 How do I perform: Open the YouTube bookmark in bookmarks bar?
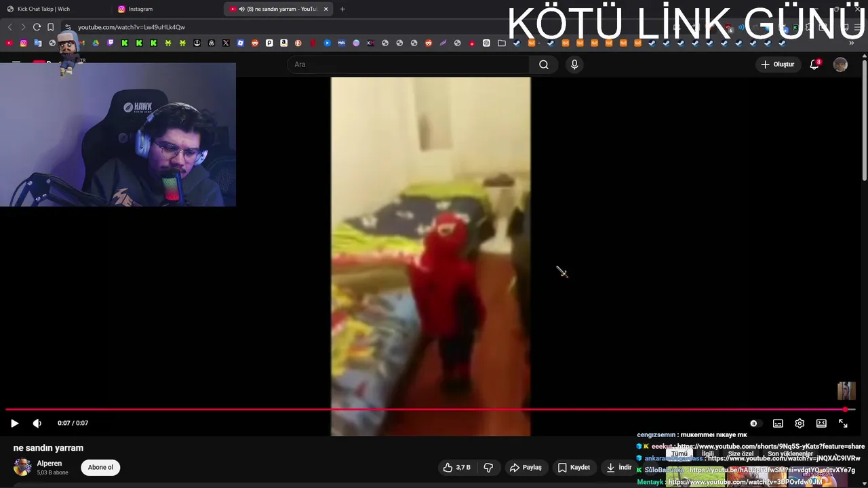(9, 43)
